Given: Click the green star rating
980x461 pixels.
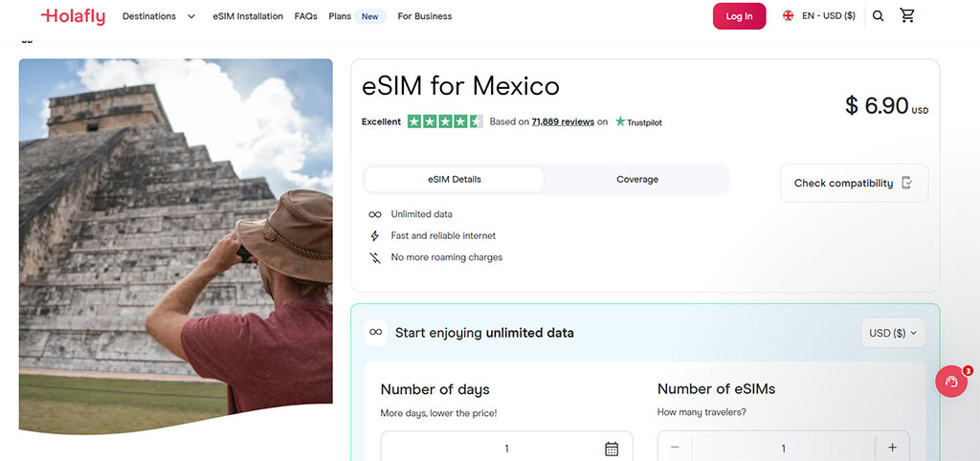Looking at the screenshot, I should point(445,121).
